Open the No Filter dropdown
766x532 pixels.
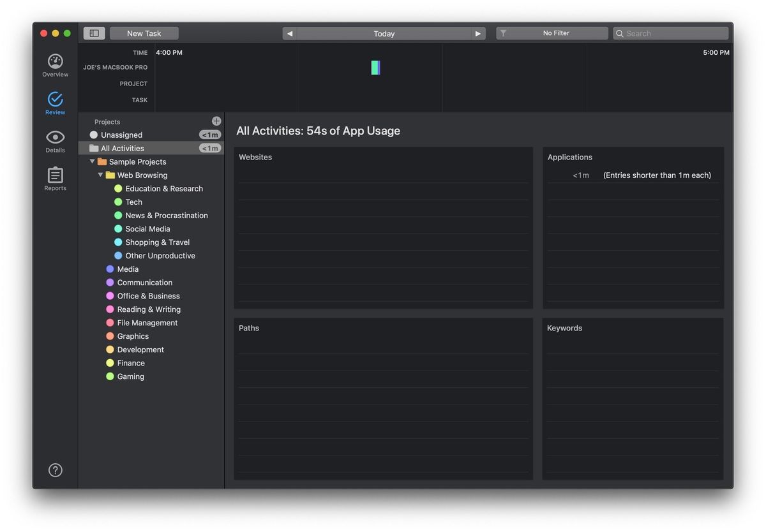click(552, 33)
